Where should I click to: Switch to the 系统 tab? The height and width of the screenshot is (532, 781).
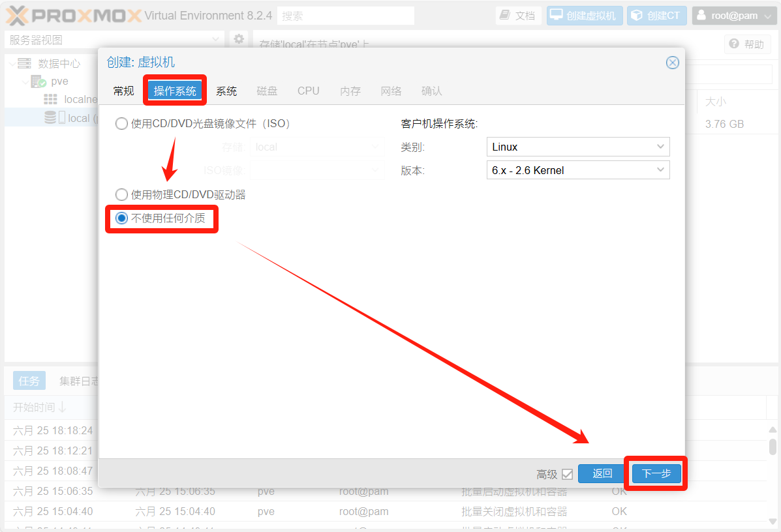pyautogui.click(x=226, y=91)
